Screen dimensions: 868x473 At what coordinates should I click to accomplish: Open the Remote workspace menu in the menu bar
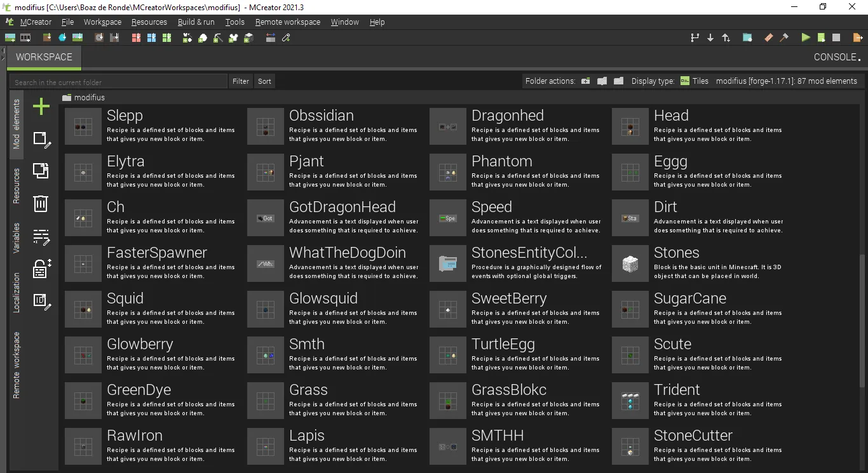(x=288, y=22)
